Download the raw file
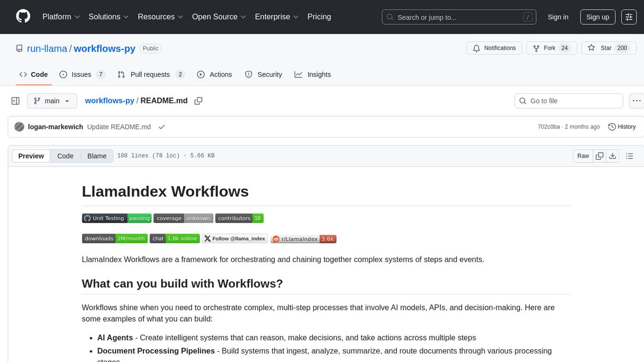644x362 pixels. (613, 156)
